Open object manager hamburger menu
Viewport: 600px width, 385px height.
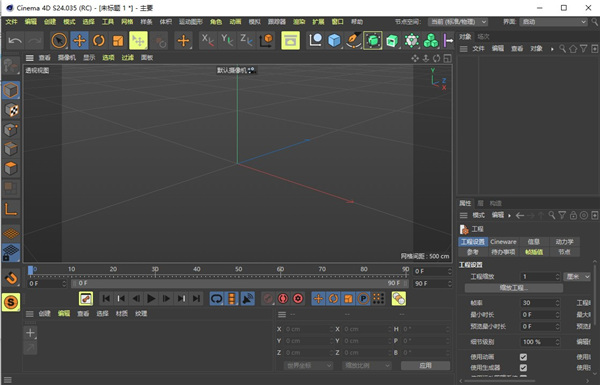[463, 49]
